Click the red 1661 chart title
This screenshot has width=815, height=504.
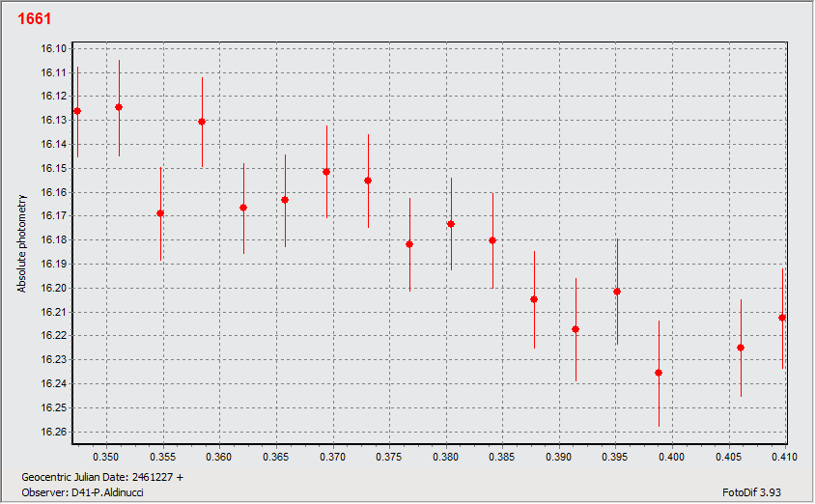pos(35,18)
